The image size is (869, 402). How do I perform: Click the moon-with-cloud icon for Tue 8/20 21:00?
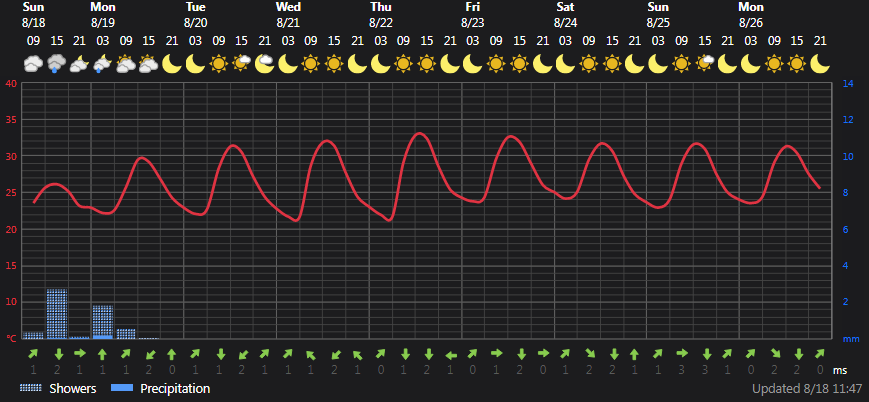click(265, 64)
